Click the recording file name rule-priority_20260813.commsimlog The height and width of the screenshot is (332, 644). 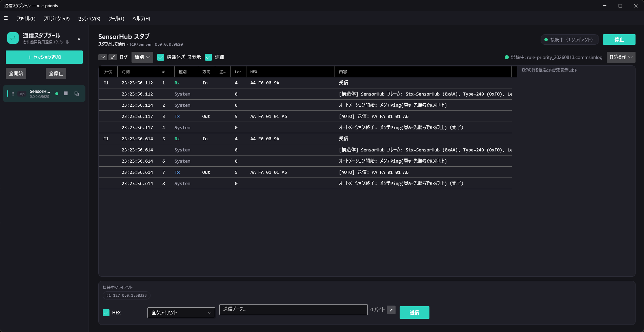[x=564, y=57]
